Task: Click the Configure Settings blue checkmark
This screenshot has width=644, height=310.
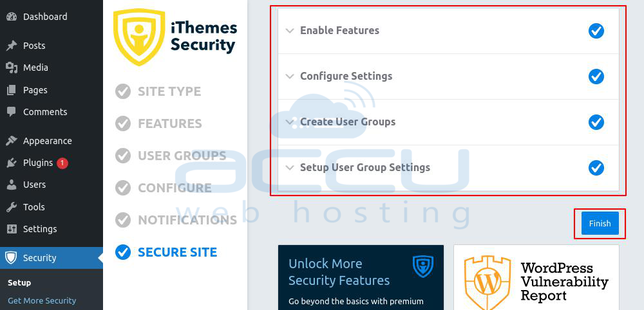Action: tap(596, 77)
